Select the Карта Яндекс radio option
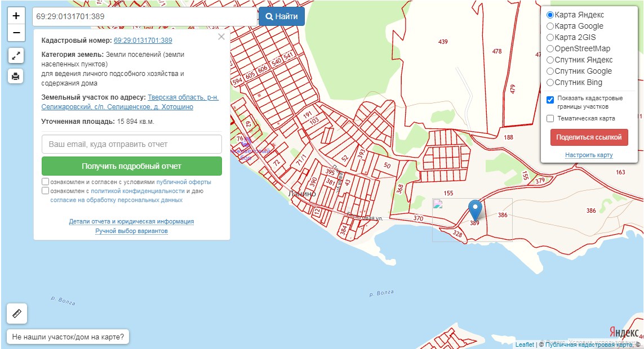Image resolution: width=644 pixels, height=349 pixels. 550,15
